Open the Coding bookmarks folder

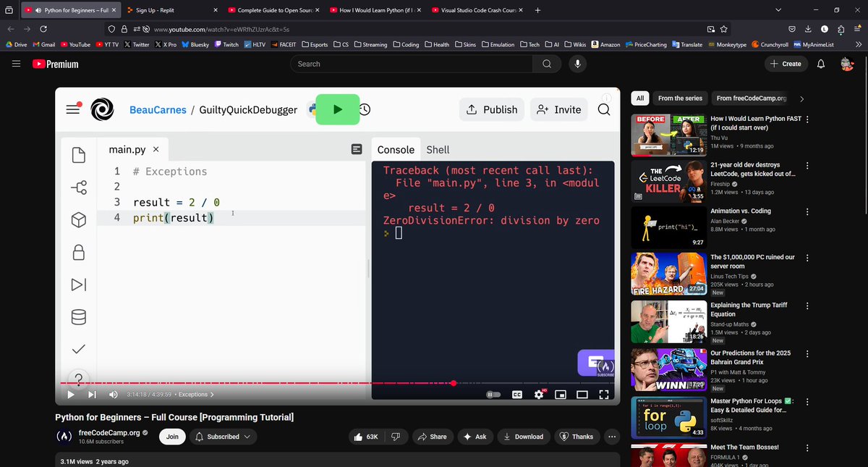pyautogui.click(x=406, y=44)
